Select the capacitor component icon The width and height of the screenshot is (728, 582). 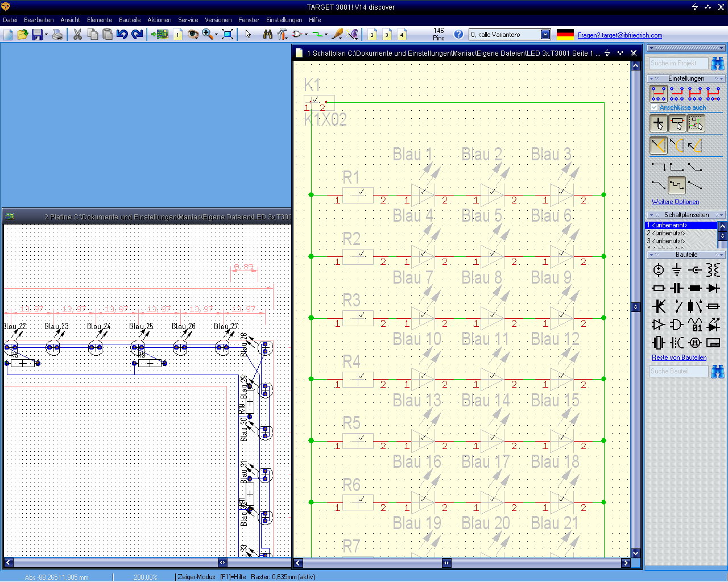[x=676, y=288]
